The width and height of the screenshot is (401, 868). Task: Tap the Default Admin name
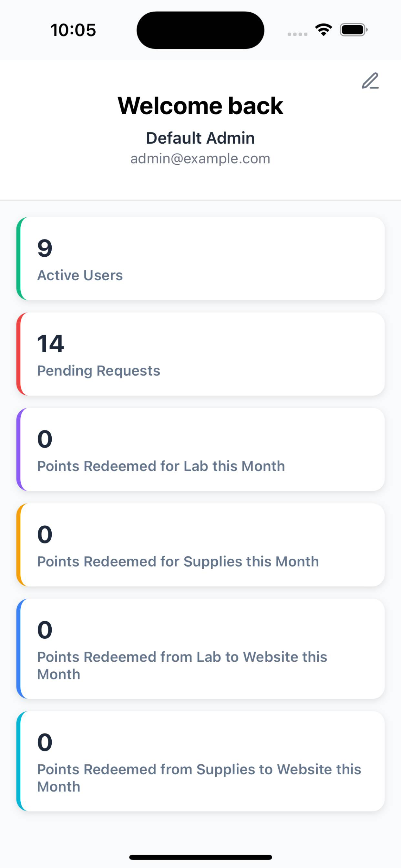pyautogui.click(x=200, y=138)
